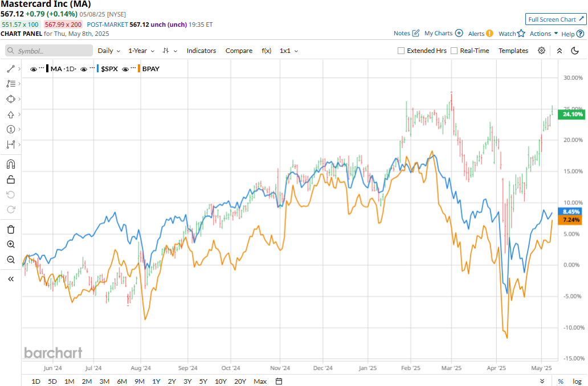The image size is (588, 386).
Task: Click the MA black color swatch
Action: pos(47,68)
